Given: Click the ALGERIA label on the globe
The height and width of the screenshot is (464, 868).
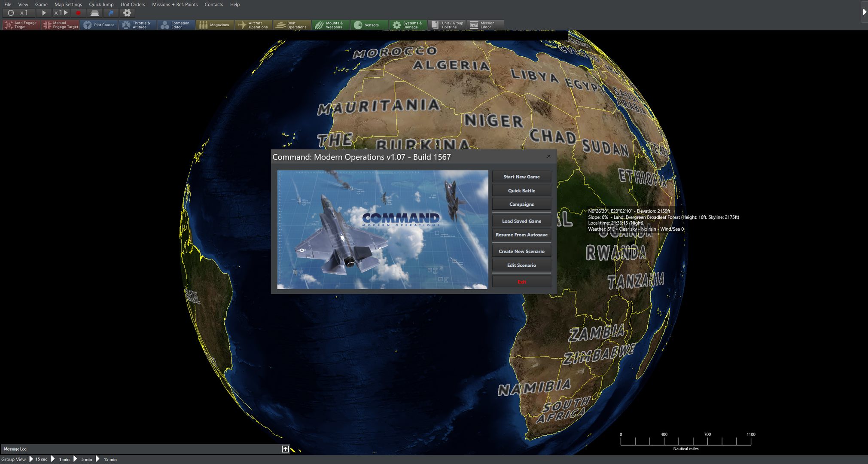Looking at the screenshot, I should pyautogui.click(x=451, y=65).
